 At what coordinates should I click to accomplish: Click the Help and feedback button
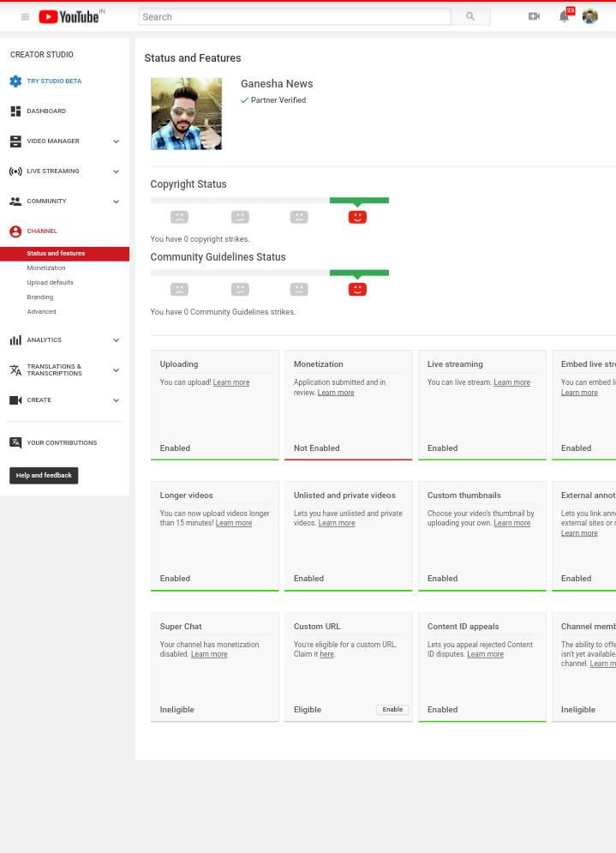click(44, 476)
